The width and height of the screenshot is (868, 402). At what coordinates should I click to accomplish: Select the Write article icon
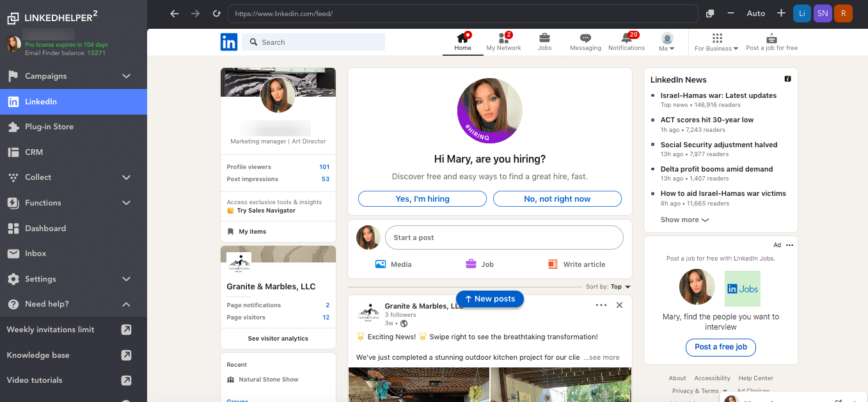click(x=553, y=264)
